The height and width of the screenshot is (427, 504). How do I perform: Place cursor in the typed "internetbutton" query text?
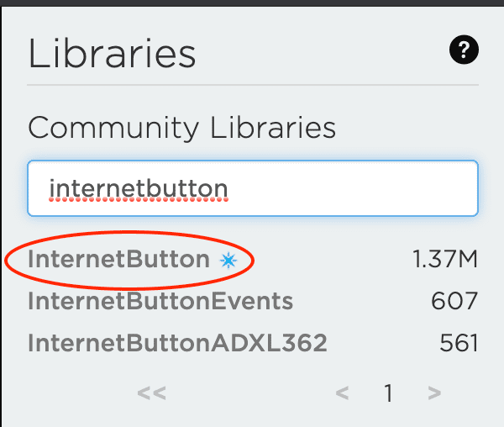coord(139,188)
